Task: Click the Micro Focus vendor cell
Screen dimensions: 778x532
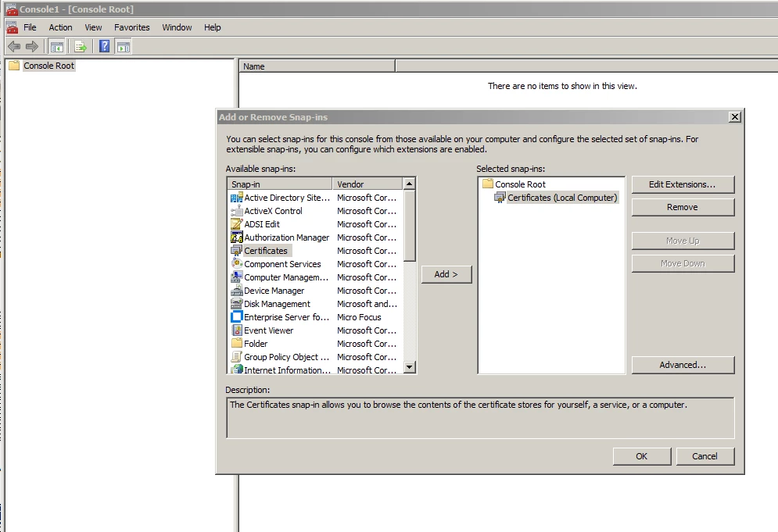Action: point(359,317)
